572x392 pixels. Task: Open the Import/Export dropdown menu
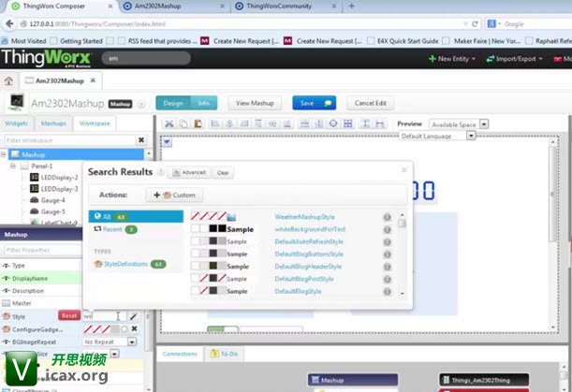pyautogui.click(x=514, y=59)
